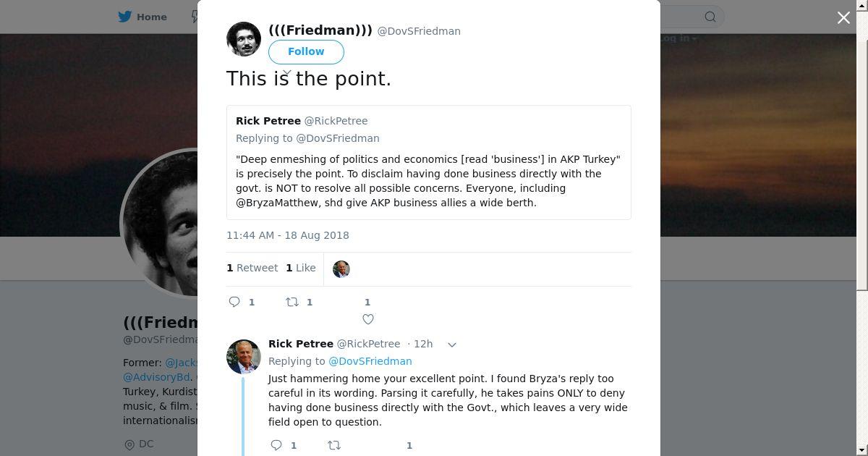Like Friedman's tweet with the heart icon

click(x=367, y=319)
